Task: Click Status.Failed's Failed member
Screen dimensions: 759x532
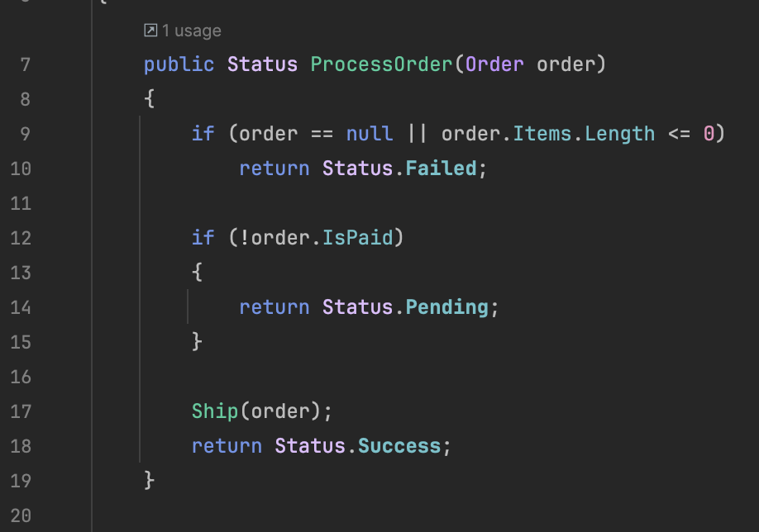Action: point(441,169)
